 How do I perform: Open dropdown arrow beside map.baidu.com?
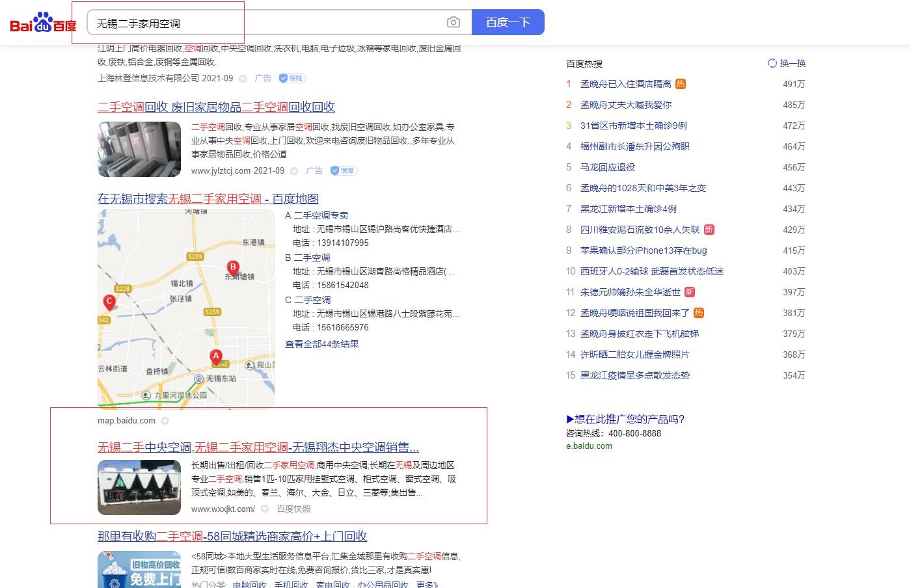(165, 421)
